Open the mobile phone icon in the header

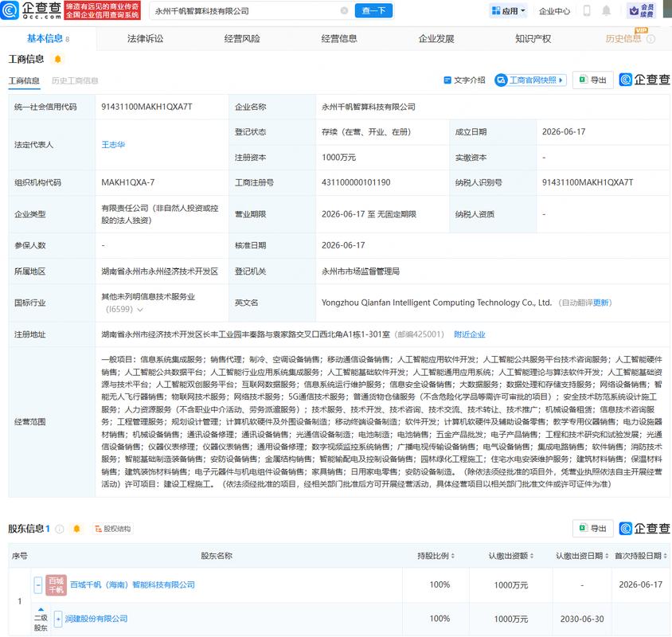tap(587, 10)
